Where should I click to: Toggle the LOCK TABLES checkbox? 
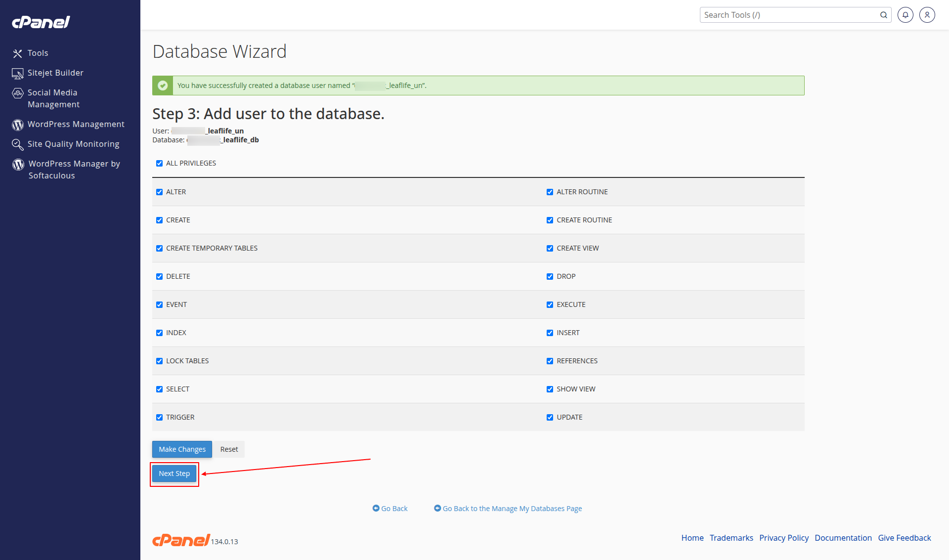[159, 361]
